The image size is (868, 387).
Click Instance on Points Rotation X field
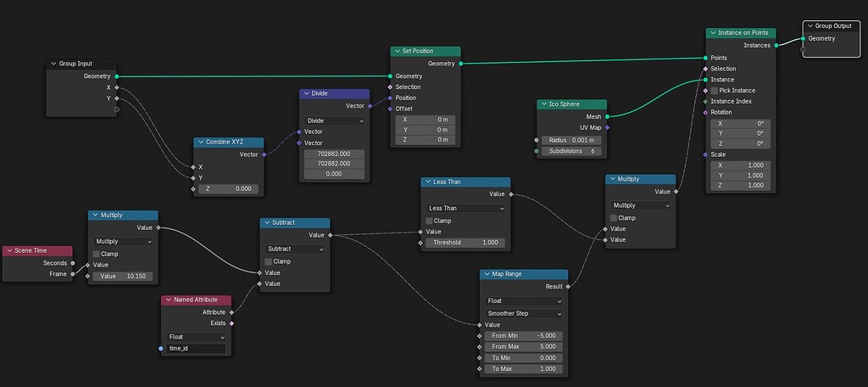click(x=740, y=124)
